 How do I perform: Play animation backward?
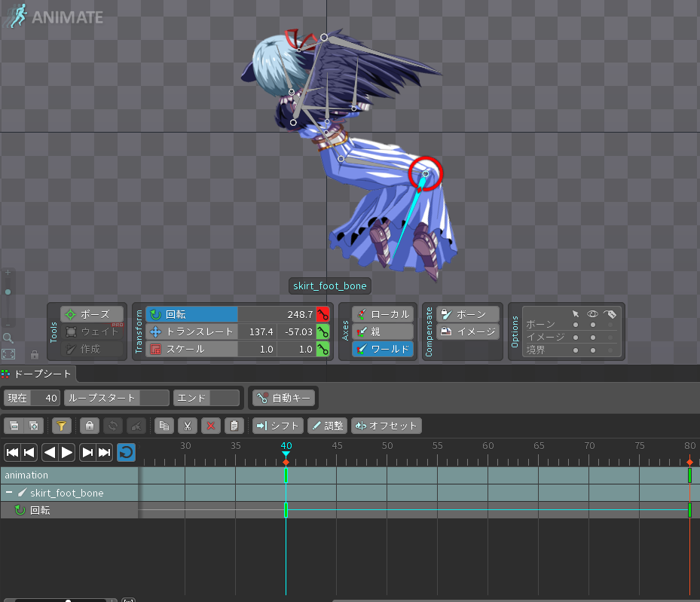50,453
